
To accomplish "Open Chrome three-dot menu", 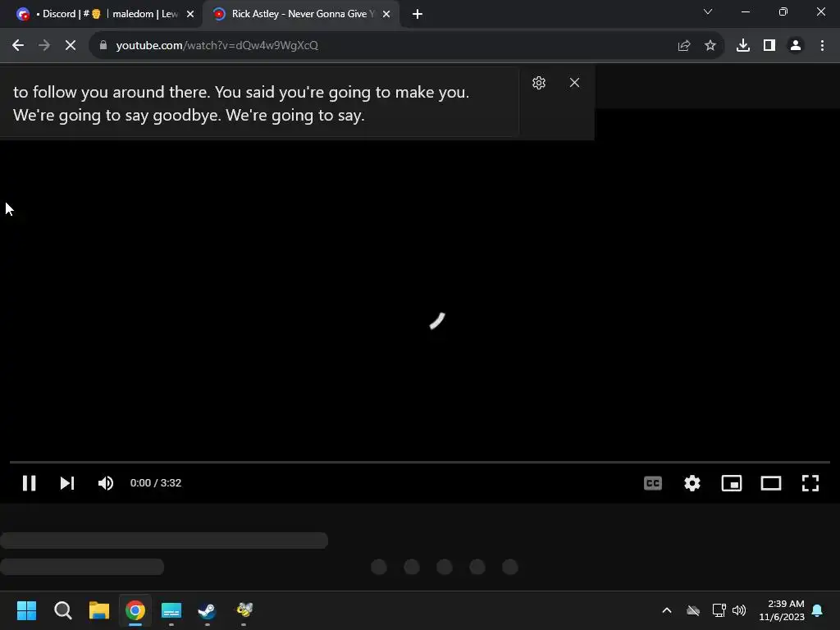I will coord(822,46).
